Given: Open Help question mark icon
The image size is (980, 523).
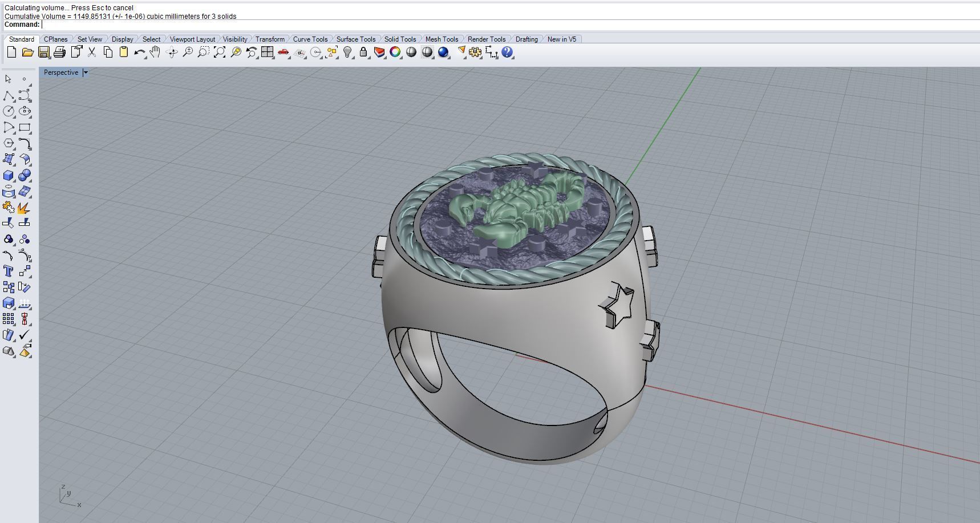Looking at the screenshot, I should click(x=507, y=52).
